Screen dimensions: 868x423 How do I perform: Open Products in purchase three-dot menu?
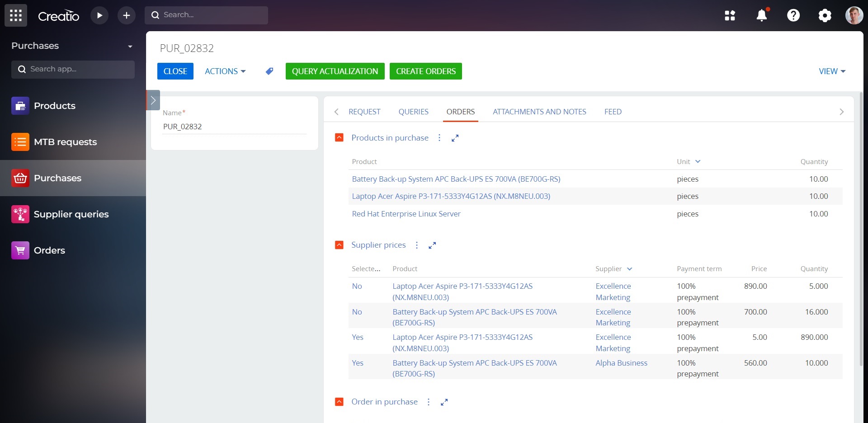coord(439,138)
